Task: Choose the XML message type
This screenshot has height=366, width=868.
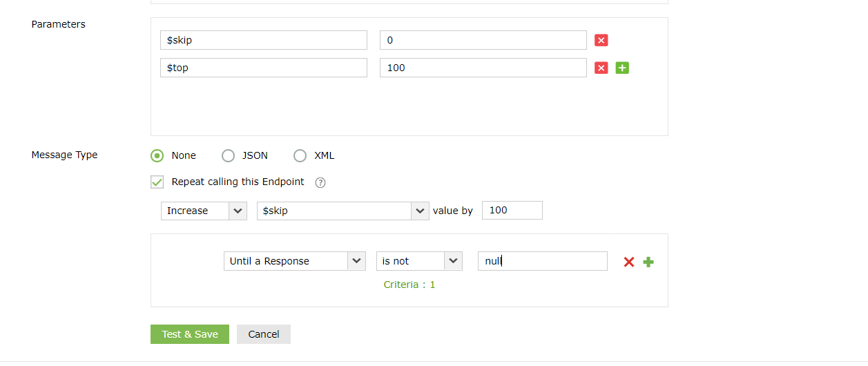Action: pyautogui.click(x=300, y=155)
